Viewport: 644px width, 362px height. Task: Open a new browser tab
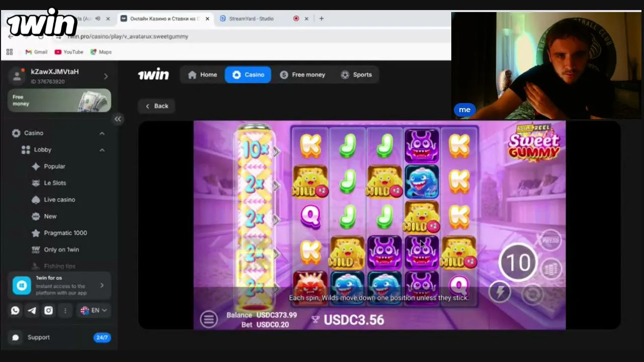pos(321,19)
